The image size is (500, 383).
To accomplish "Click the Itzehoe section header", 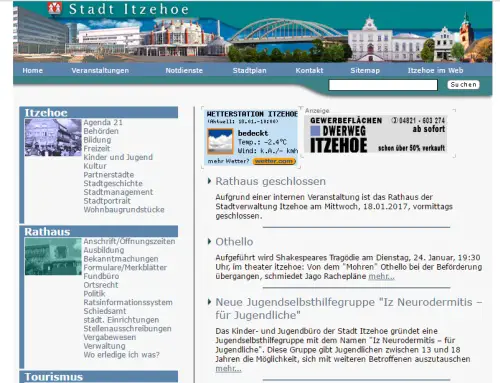I will click(99, 112).
